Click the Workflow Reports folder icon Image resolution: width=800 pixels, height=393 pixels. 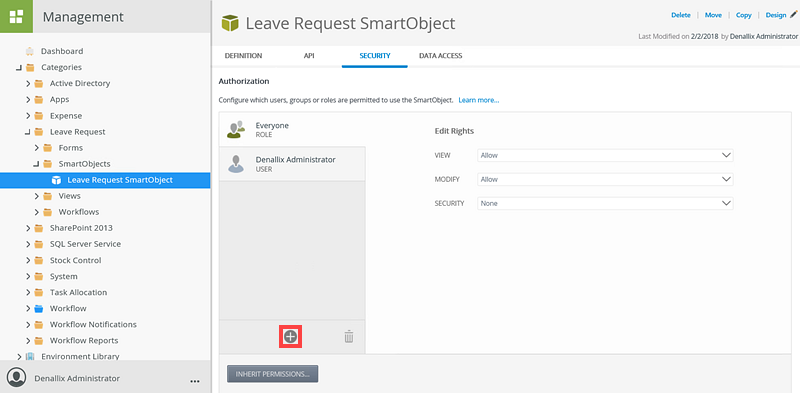click(39, 340)
